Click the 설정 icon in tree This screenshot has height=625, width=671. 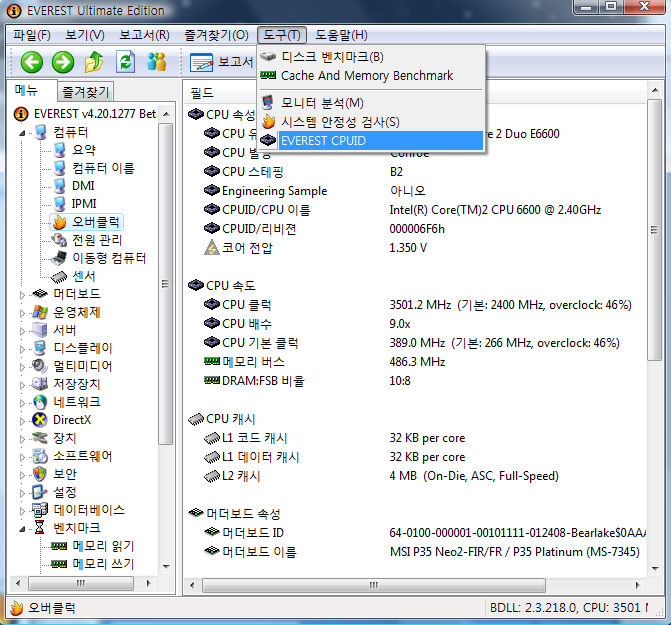[x=39, y=492]
